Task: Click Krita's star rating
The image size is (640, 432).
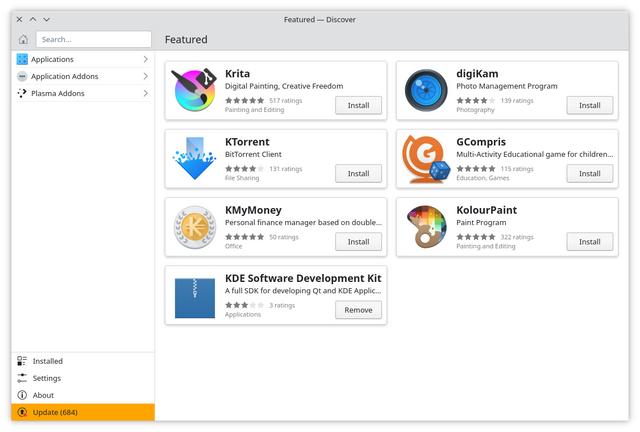Action: tap(244, 100)
